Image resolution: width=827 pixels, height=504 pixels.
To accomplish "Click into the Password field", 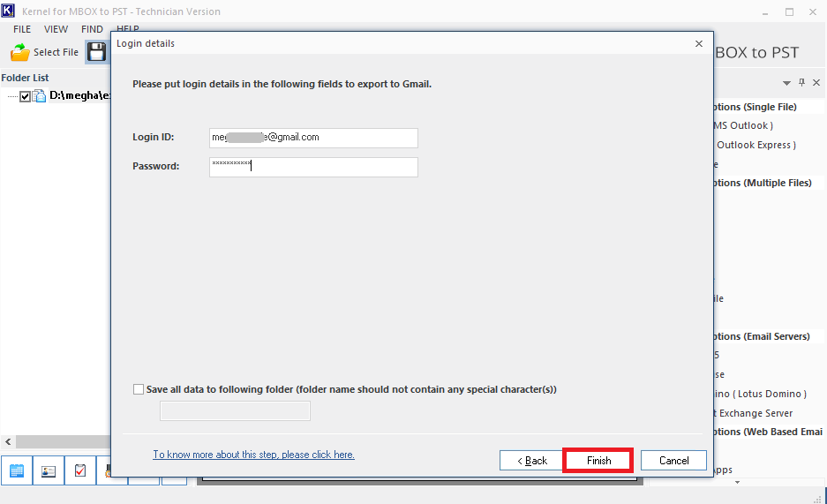I will 313,167.
